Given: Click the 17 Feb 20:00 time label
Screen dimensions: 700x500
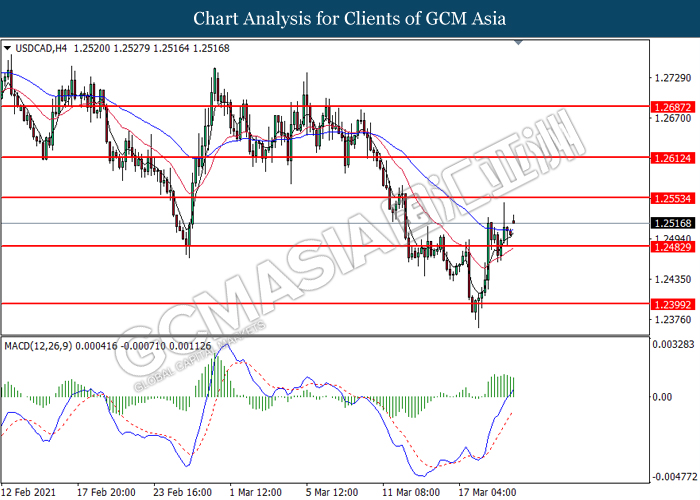Looking at the screenshot, I should tap(106, 492).
